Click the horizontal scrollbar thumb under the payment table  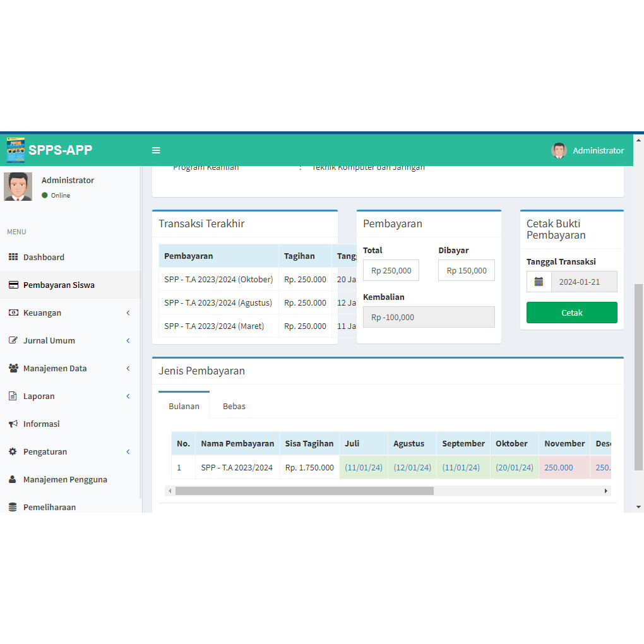tap(304, 491)
